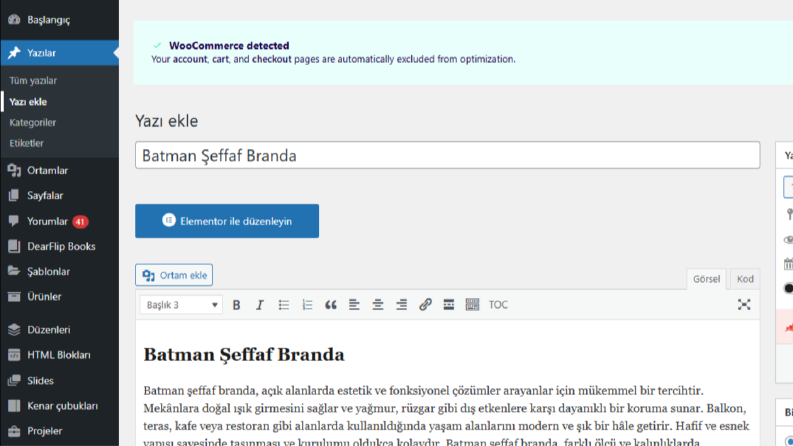This screenshot has height=446, width=793.
Task: Show the toolbar toggle (kitchen sink)
Action: [x=472, y=305]
